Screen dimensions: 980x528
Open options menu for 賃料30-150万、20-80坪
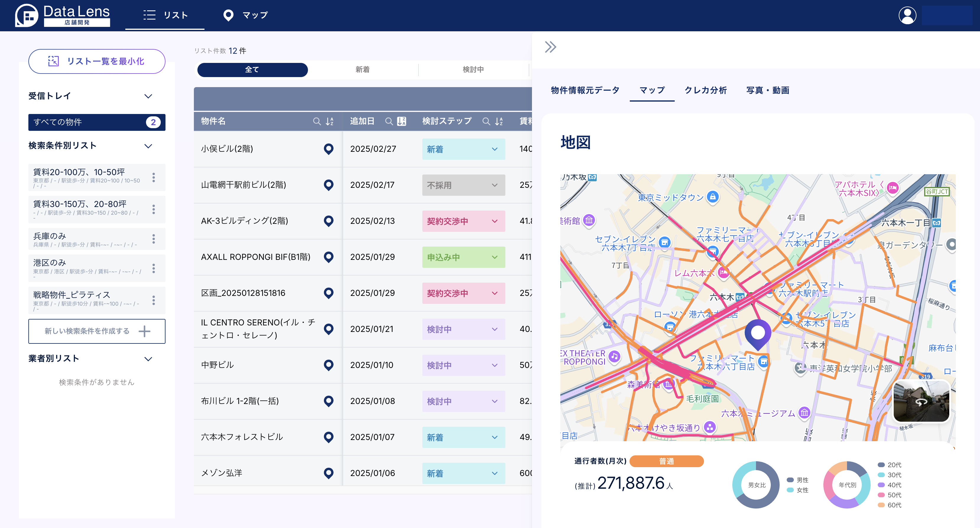click(154, 209)
